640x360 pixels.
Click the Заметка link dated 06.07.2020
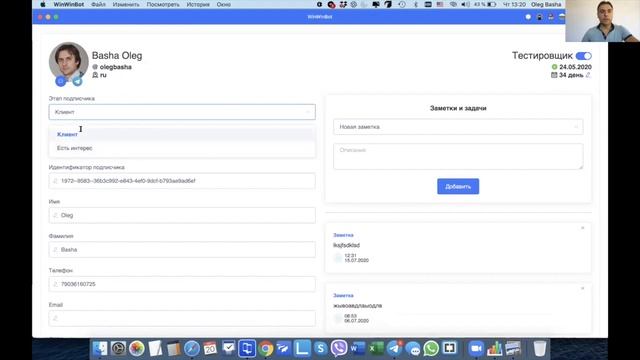(343, 296)
